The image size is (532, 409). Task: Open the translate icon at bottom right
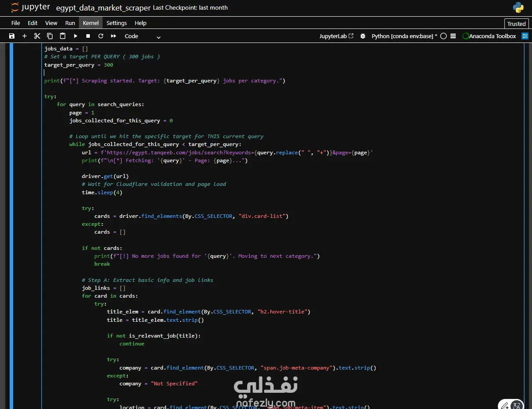(x=517, y=405)
